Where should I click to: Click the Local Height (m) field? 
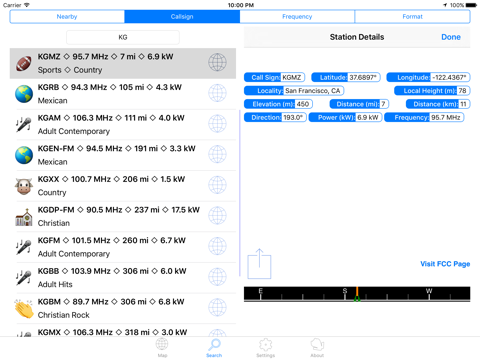pos(432,91)
